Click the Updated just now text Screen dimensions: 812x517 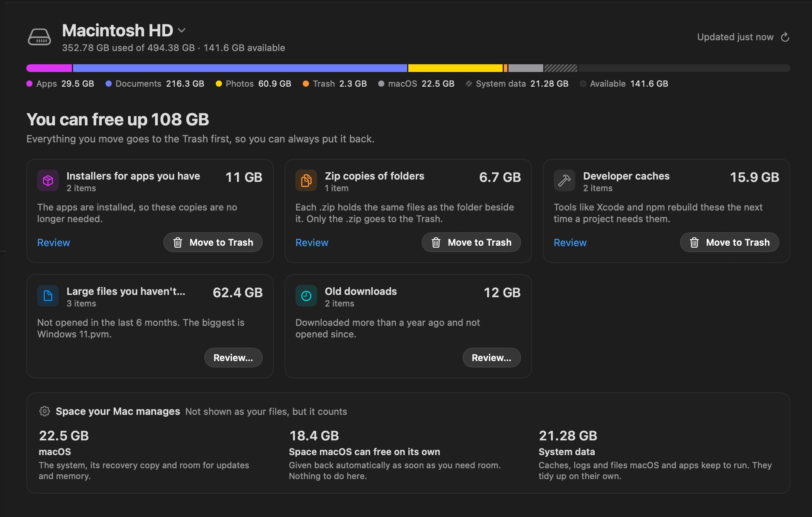(x=735, y=37)
